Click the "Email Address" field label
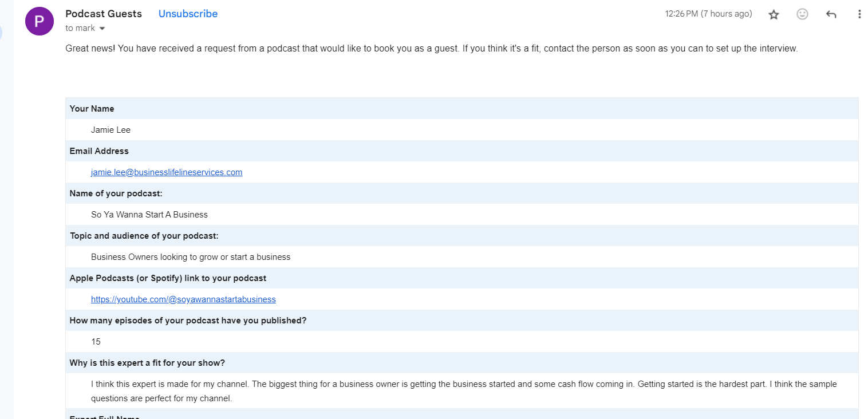 pyautogui.click(x=99, y=151)
